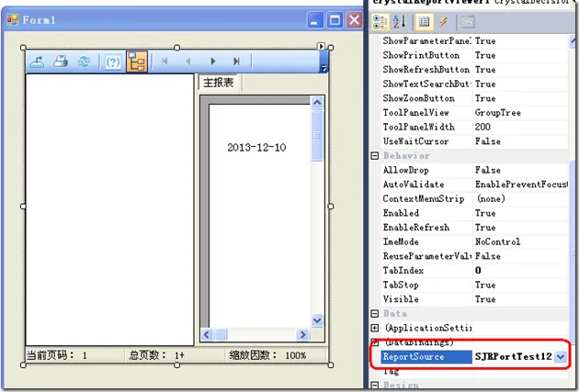
Task: Minimize the Form1 window
Action: point(315,19)
